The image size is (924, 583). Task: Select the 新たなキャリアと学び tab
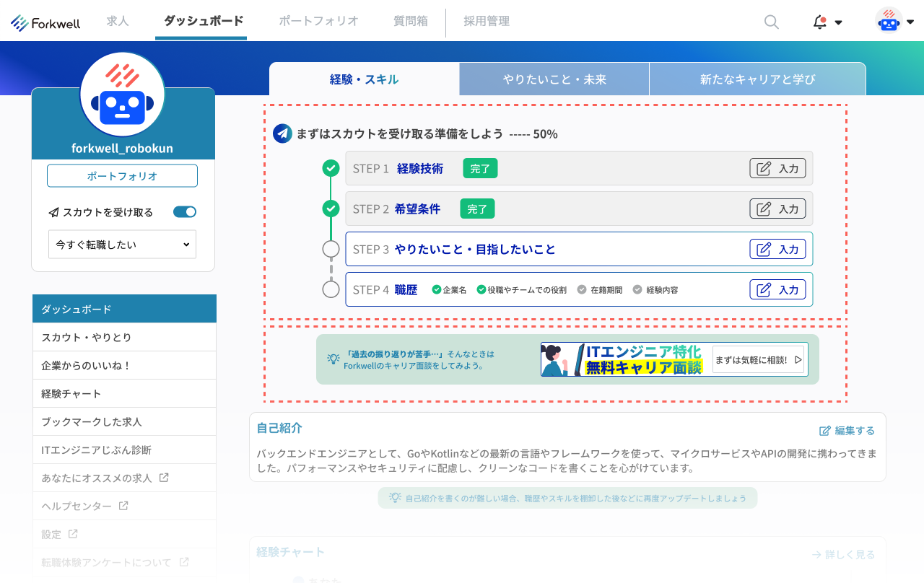(757, 79)
